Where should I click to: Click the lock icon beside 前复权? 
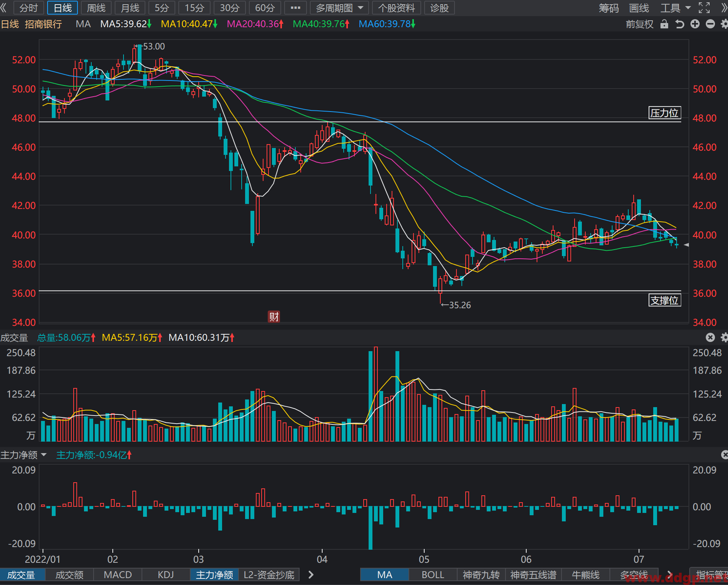tap(664, 24)
